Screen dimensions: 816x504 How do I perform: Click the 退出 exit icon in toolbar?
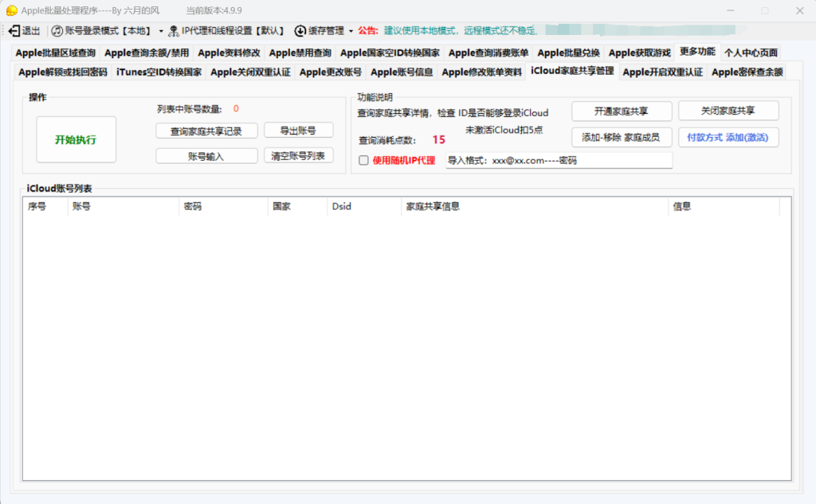coord(14,31)
